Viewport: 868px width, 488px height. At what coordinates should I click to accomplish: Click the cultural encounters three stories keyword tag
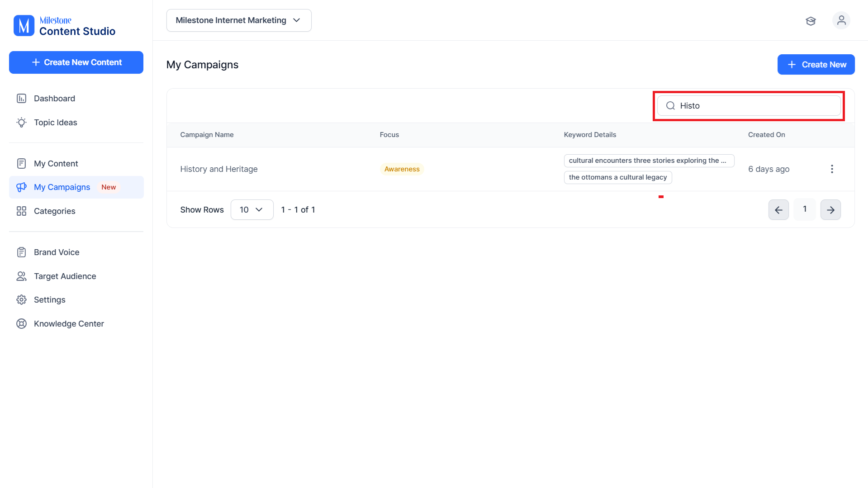tap(649, 161)
